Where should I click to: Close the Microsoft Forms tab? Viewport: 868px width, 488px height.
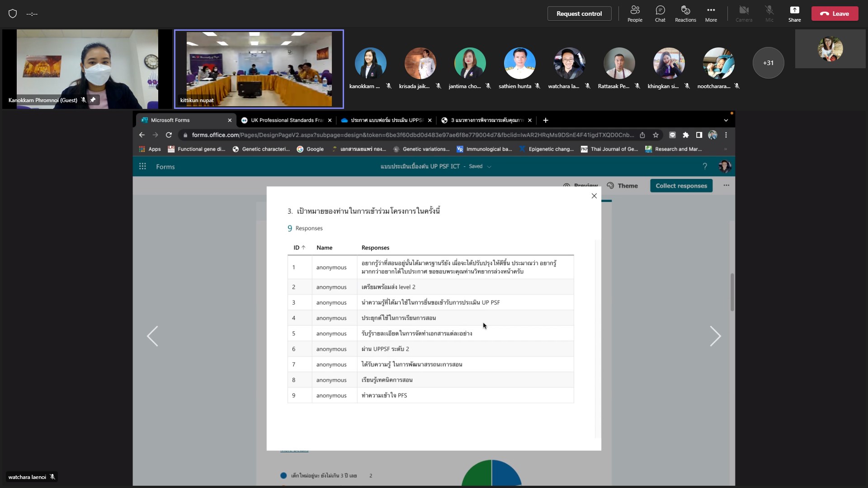click(x=230, y=120)
